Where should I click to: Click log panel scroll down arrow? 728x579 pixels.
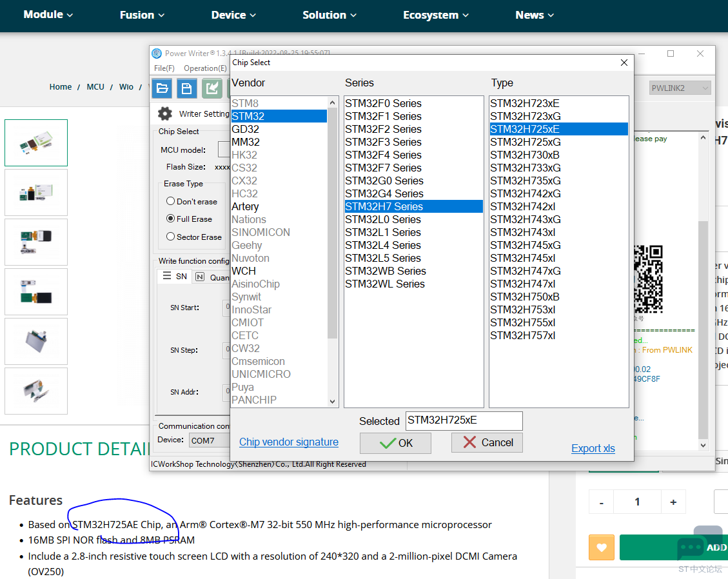[x=703, y=446]
